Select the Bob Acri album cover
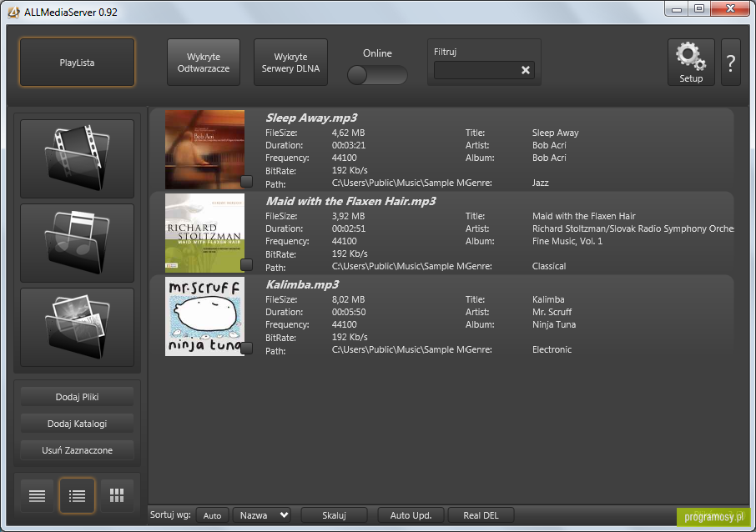756x532 pixels. [205, 149]
